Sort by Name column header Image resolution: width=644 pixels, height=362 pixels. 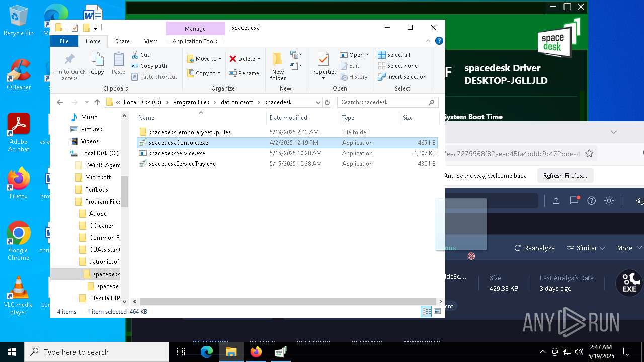201,118
